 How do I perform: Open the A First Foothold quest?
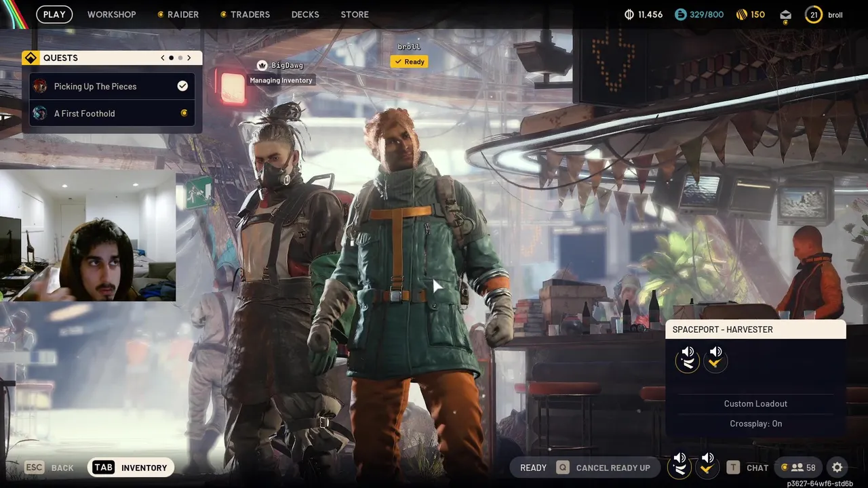point(113,113)
